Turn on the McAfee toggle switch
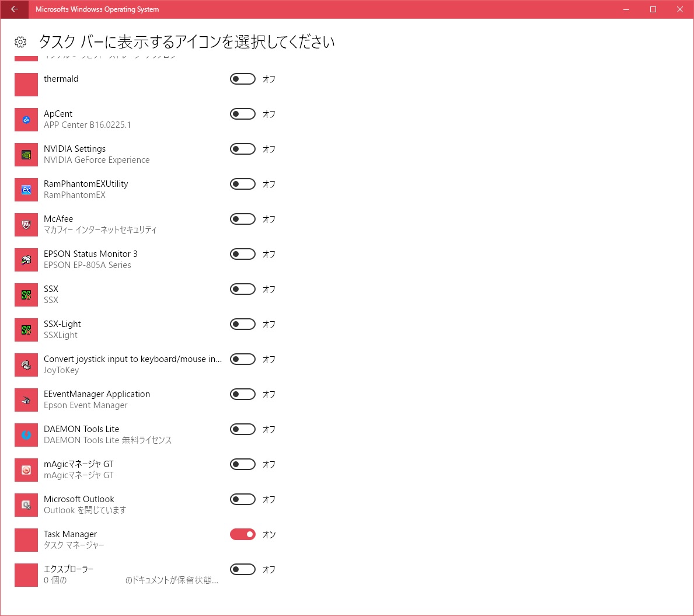Viewport: 694px width, 616px height. coord(243,219)
